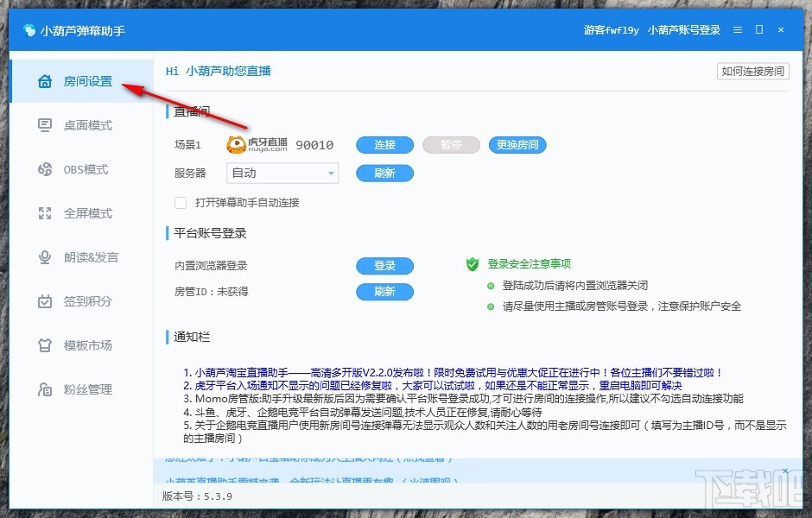Select 全屏模式 (Fullscreen mode) sidebar icon

pyautogui.click(x=83, y=213)
